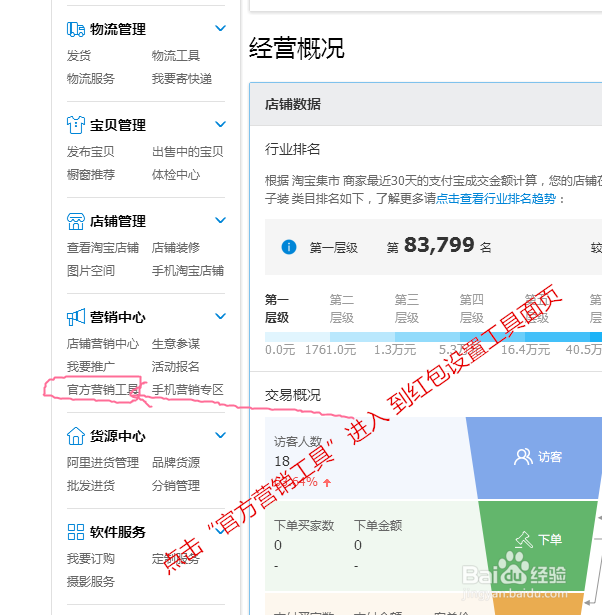This screenshot has width=602, height=615.
Task: Click the visitor person icon in funnel
Action: point(523,457)
